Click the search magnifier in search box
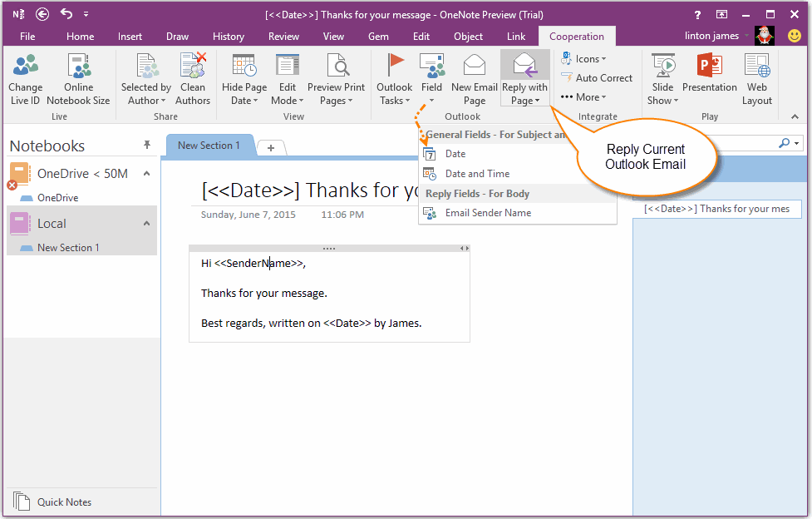The width and height of the screenshot is (812, 519). click(782, 143)
